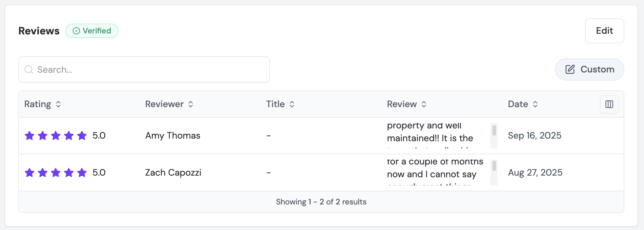Click the Sep 16, 2025 date cell
644x230 pixels.
(535, 136)
